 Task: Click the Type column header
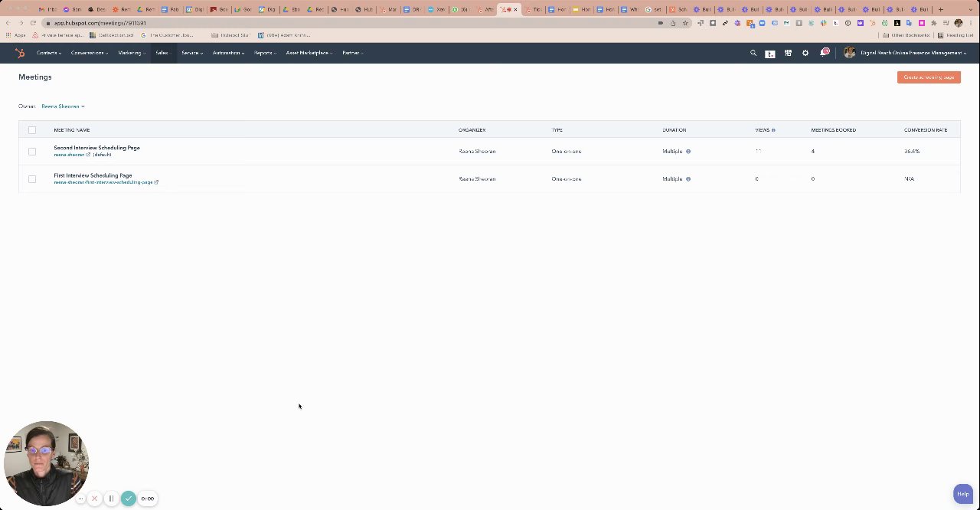557,130
